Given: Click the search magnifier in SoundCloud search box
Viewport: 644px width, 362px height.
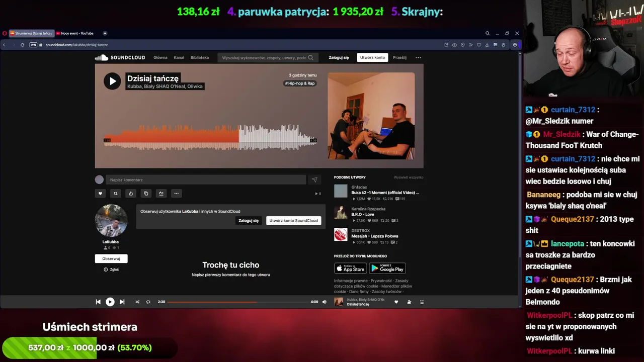Looking at the screenshot, I should pyautogui.click(x=310, y=57).
